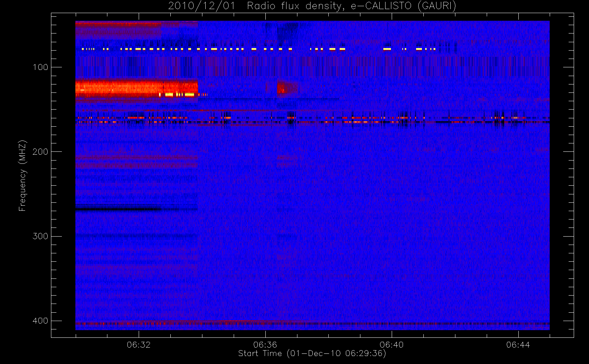Click the 100 frequency tick label
589x364 pixels.
coord(40,67)
